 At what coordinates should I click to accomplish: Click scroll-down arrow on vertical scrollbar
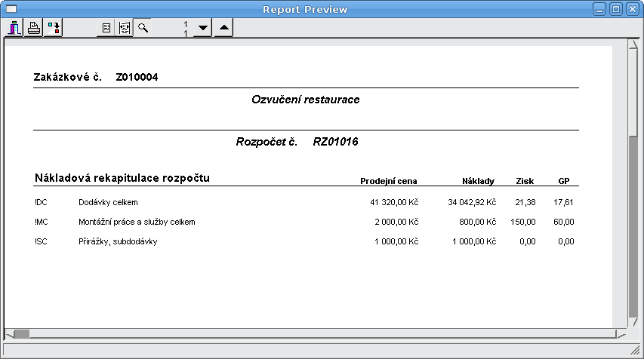tap(633, 323)
